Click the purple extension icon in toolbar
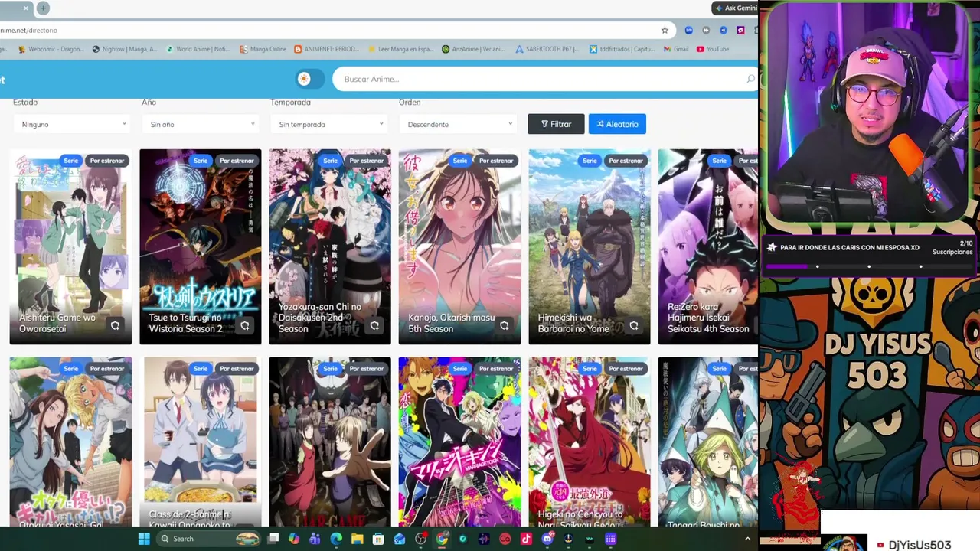980x551 pixels. 740,30
